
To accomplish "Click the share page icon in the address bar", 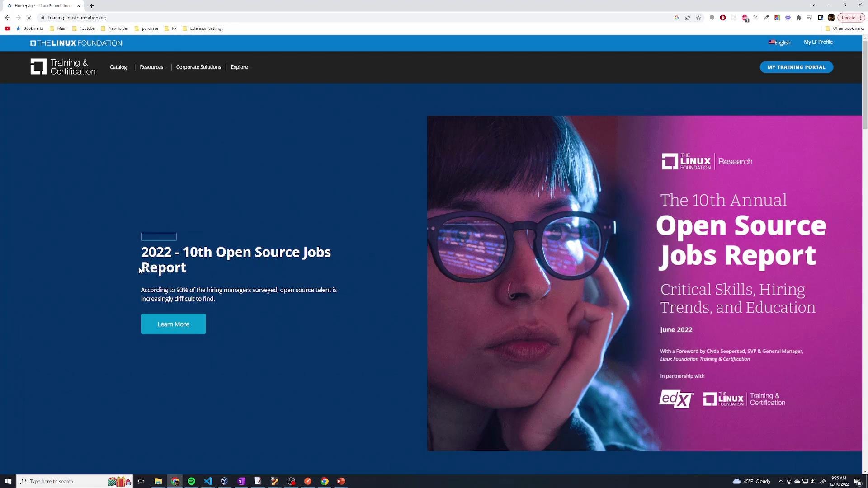I will pyautogui.click(x=688, y=18).
